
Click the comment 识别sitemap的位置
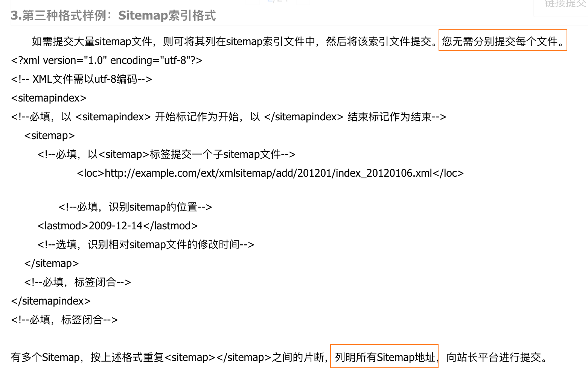(136, 207)
